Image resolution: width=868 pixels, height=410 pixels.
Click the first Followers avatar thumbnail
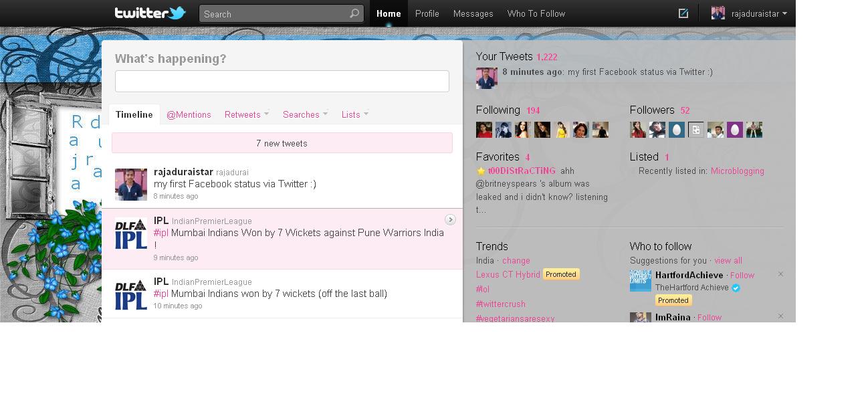click(x=638, y=130)
